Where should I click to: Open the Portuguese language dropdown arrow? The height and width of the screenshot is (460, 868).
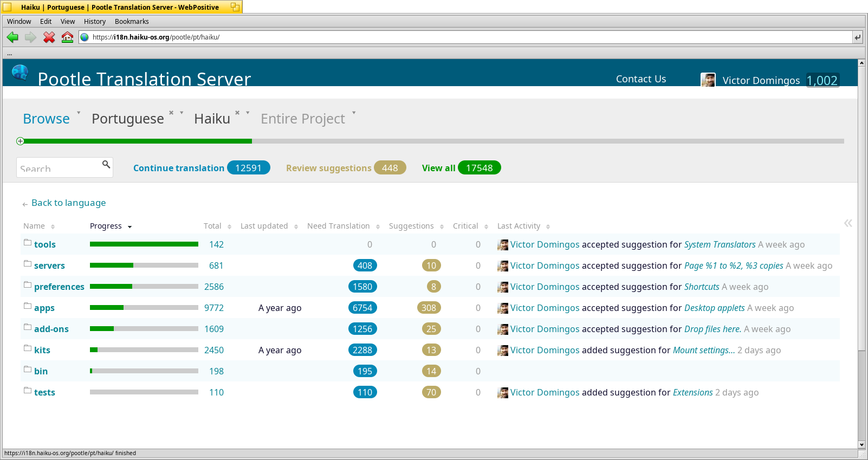(x=182, y=113)
